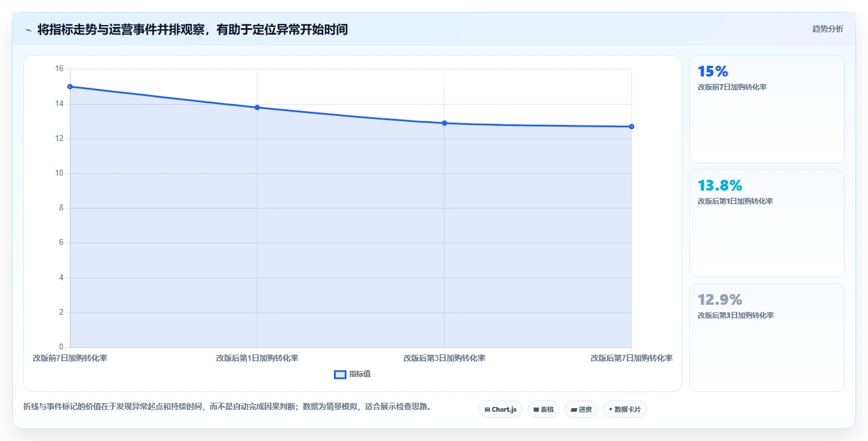
Task: Click card caption 改版后第1日加购转化率
Action: coord(735,201)
